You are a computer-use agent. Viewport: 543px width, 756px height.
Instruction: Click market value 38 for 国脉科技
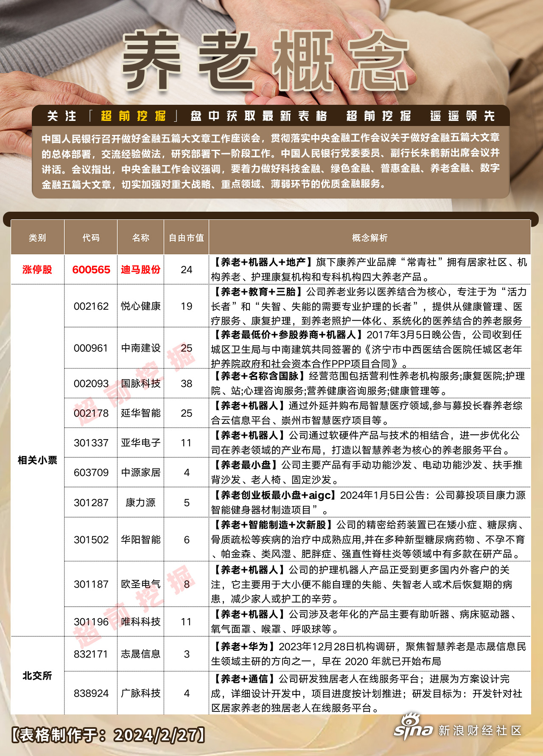[x=187, y=384]
